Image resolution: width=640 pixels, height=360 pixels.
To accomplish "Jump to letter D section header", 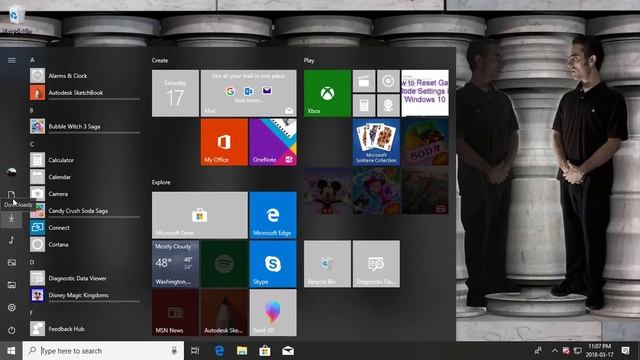I will tap(32, 262).
